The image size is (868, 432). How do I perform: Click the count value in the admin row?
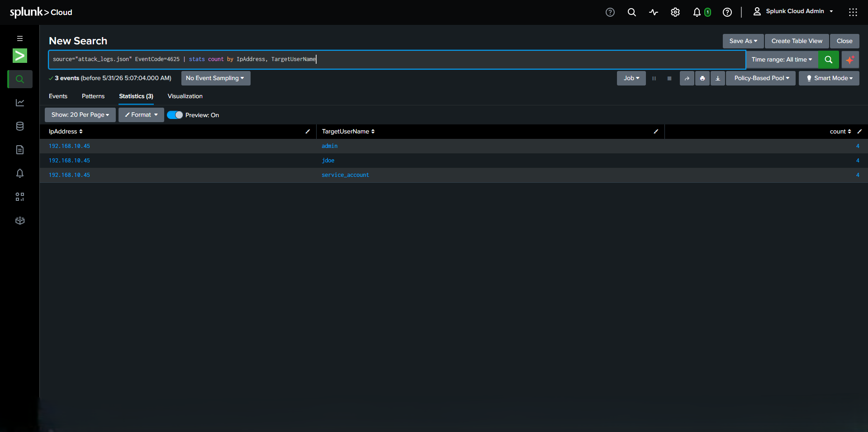[858, 146]
